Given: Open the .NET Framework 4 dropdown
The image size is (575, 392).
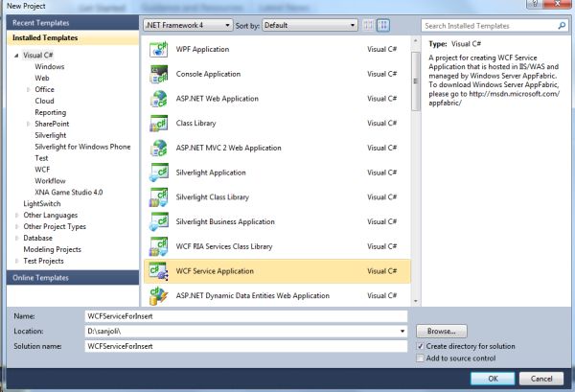Looking at the screenshot, I should click(188, 25).
